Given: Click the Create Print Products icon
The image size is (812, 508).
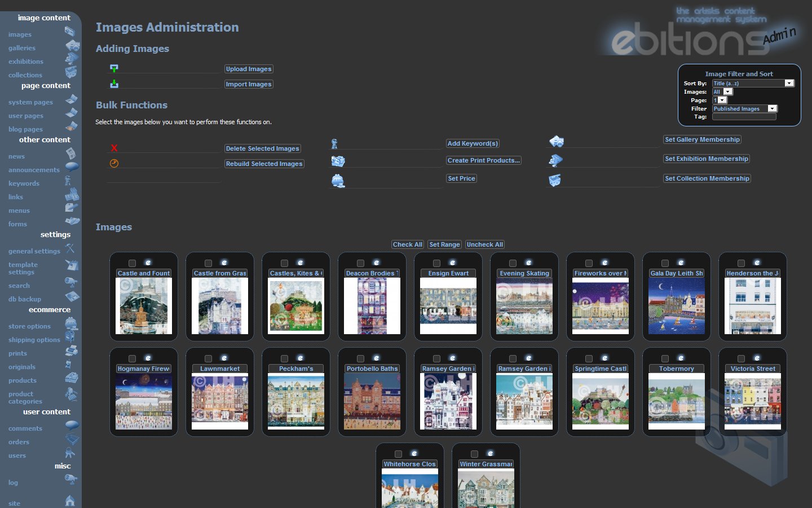Looking at the screenshot, I should (338, 161).
